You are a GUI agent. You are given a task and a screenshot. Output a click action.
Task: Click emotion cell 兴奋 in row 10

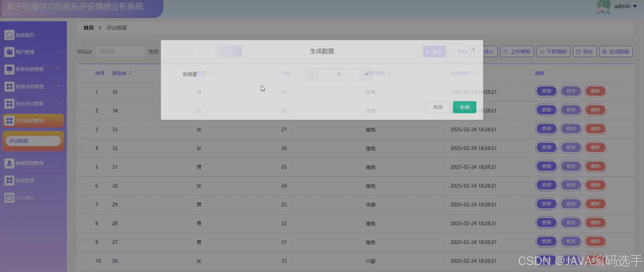click(371, 261)
